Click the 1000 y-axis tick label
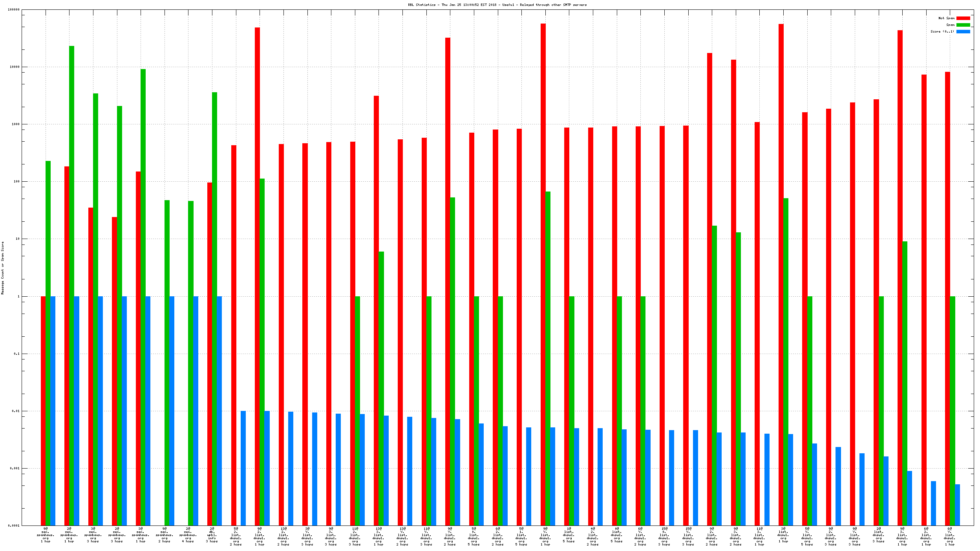 (15, 124)
